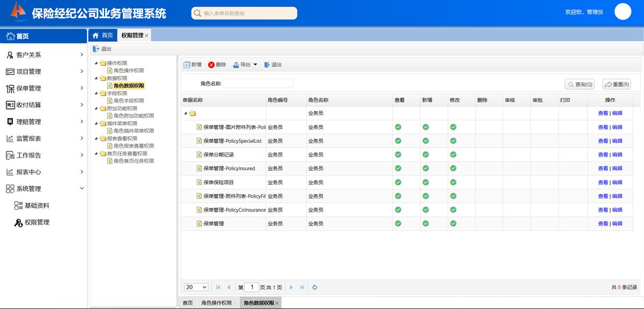Image resolution: width=644 pixels, height=309 pixels.
Task: Click the header form name search field
Action: pyautogui.click(x=244, y=13)
